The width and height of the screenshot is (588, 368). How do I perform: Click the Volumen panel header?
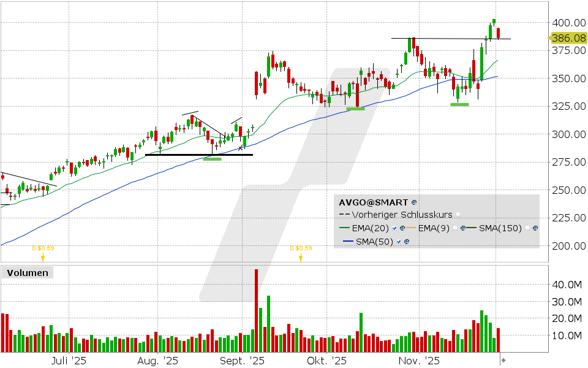coord(27,273)
